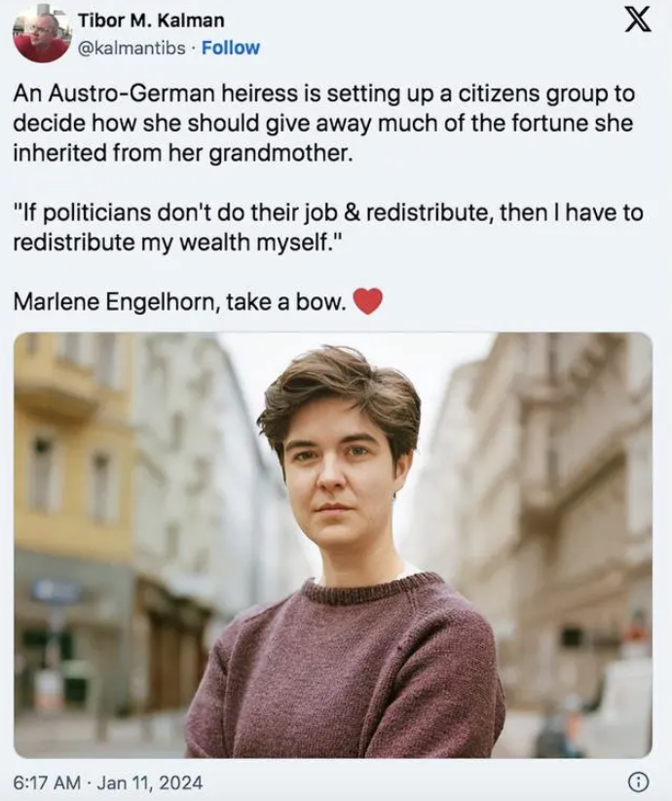The height and width of the screenshot is (801, 672).
Task: Select the 'If politicians don't do their job' quote
Action: tap(328, 227)
